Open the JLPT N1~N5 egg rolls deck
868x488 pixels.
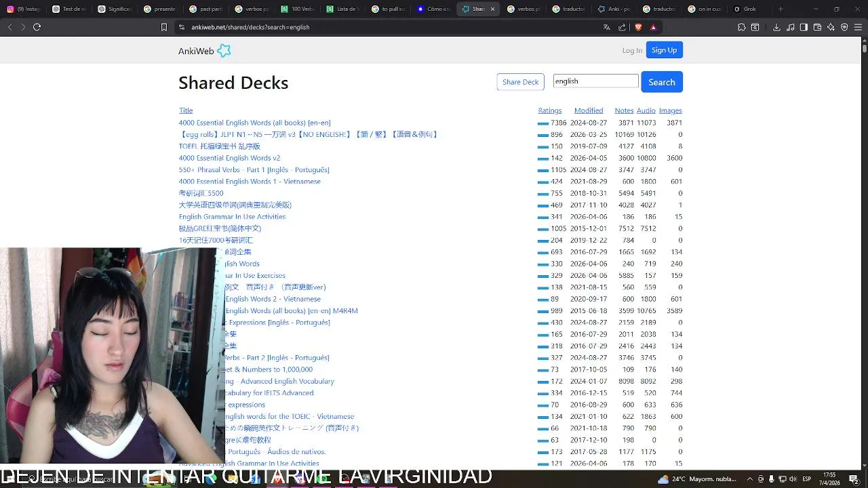coord(309,134)
